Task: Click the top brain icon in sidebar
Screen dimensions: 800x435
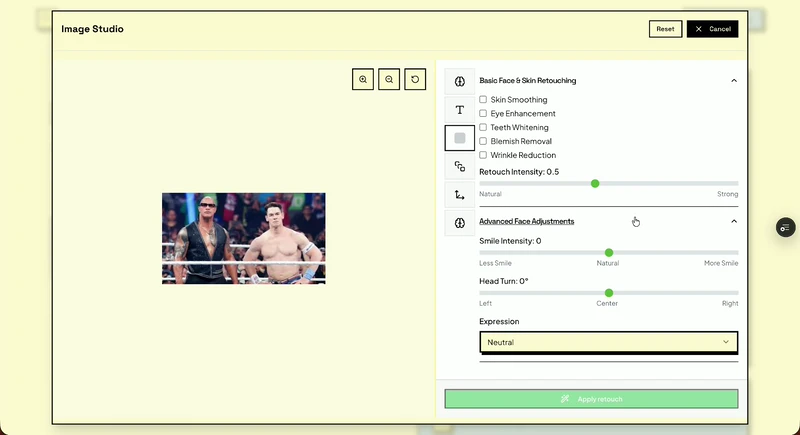Action: [460, 81]
